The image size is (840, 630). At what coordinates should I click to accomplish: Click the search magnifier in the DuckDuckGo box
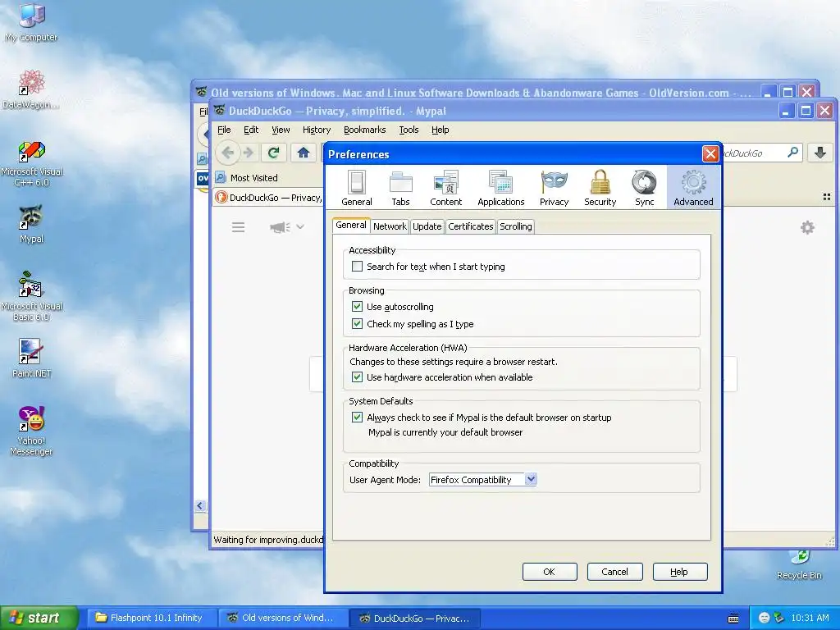pyautogui.click(x=792, y=153)
